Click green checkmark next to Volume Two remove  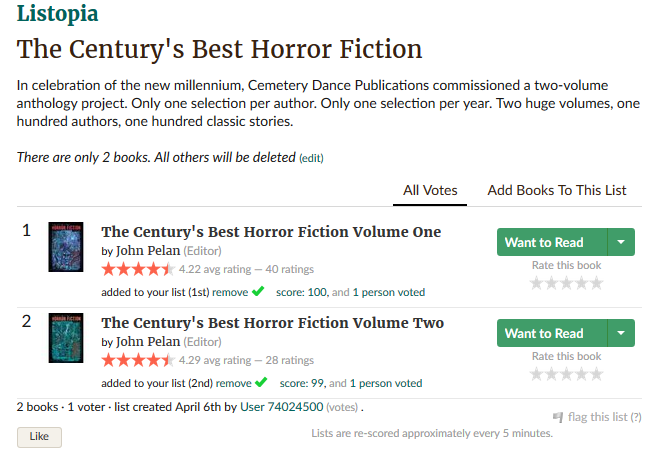click(262, 382)
